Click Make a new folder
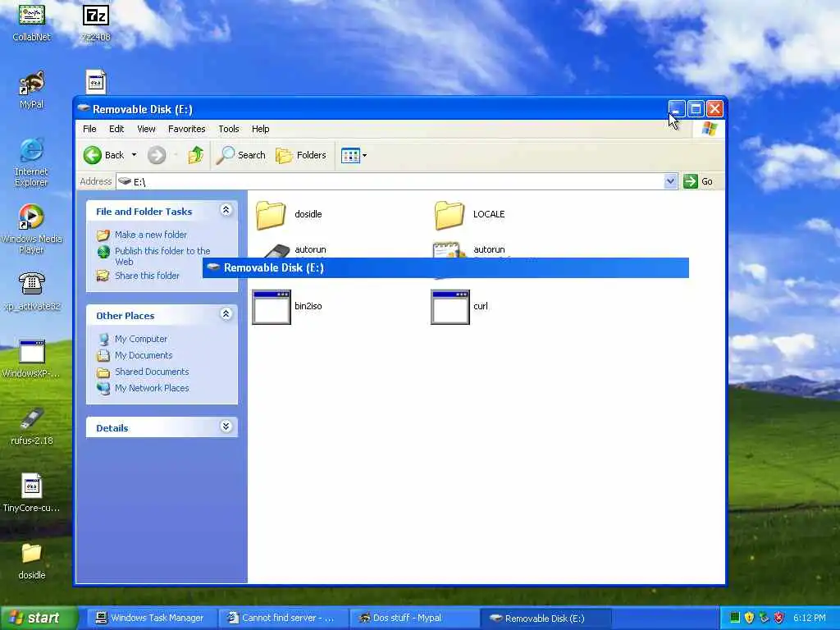The height and width of the screenshot is (630, 840). pos(151,235)
